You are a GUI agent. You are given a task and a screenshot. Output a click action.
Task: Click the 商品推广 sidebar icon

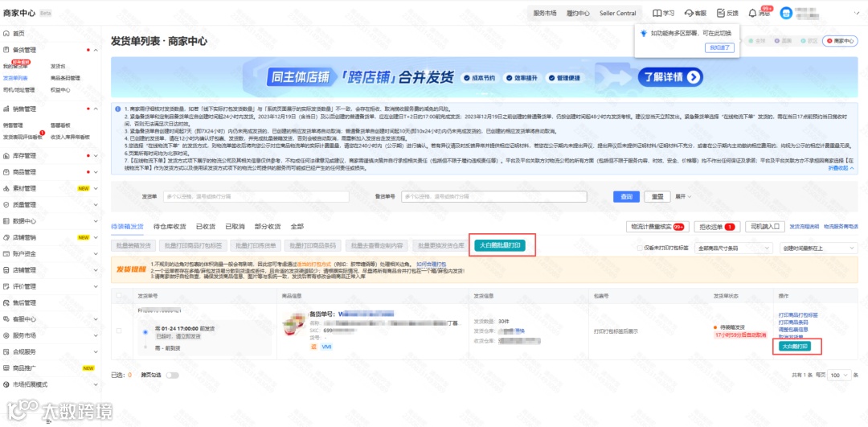coord(6,367)
